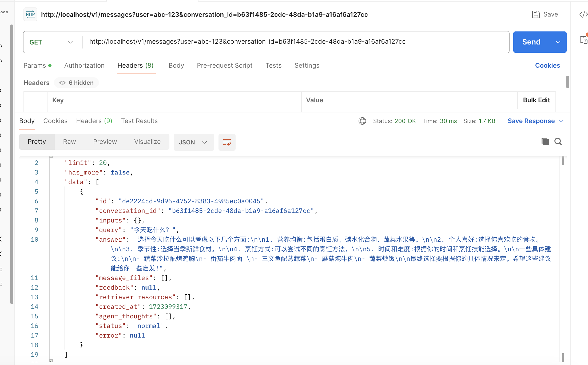Click the globe network information icon
Screen dimensions: 588x365
362,121
